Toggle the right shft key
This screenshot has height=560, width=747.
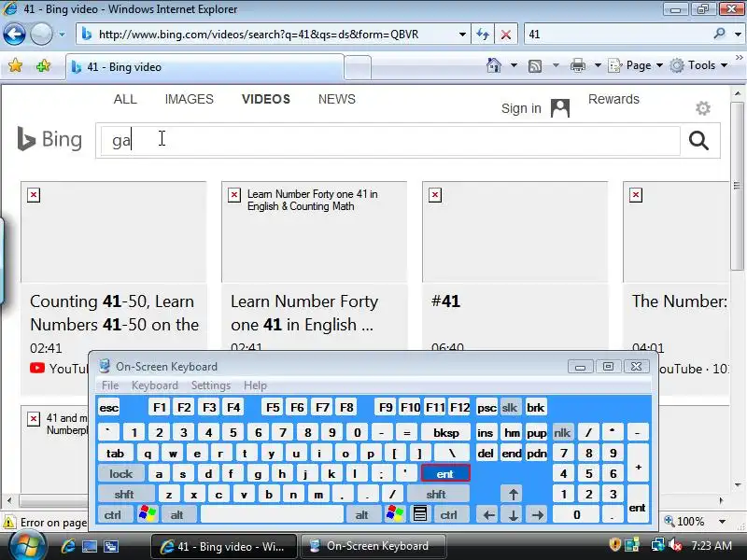436,495
